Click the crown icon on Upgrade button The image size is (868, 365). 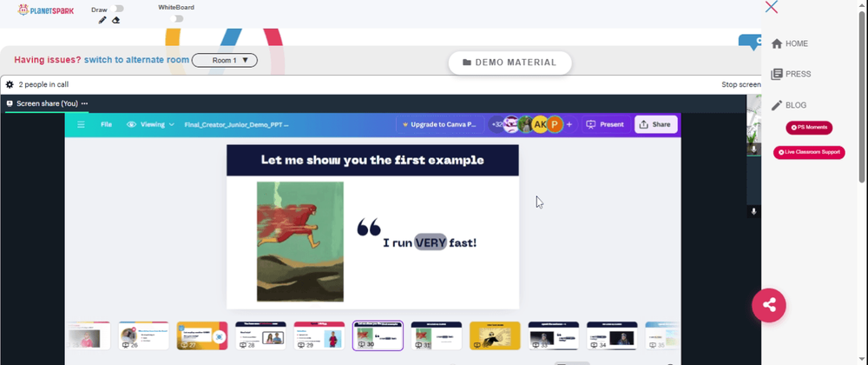[x=405, y=124]
